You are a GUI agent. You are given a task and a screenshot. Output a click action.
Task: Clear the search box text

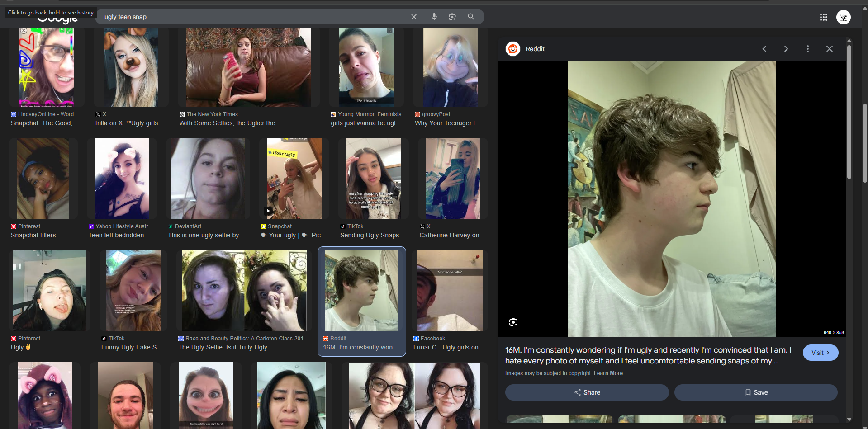click(x=413, y=17)
